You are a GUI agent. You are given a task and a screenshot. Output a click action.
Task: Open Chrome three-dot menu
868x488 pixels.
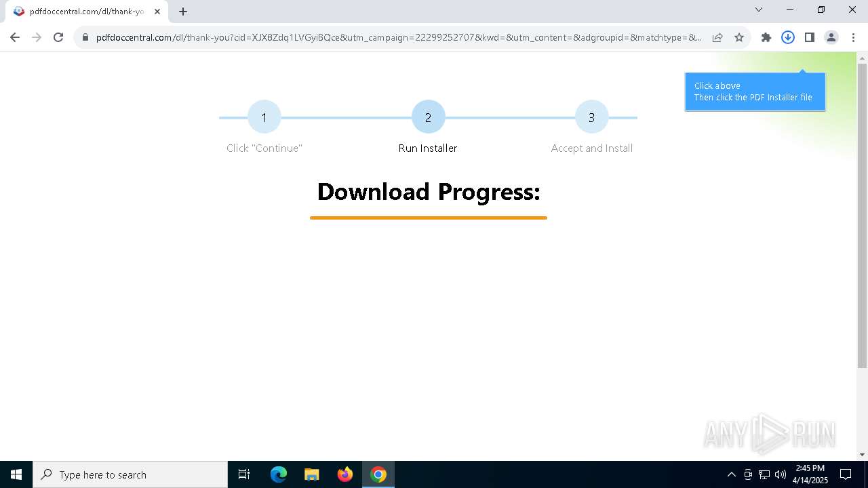coord(853,37)
